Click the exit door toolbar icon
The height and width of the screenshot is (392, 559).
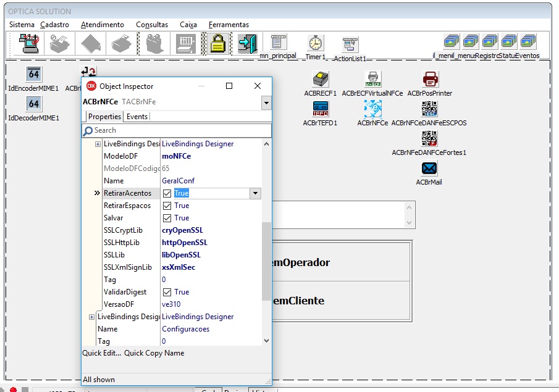[248, 43]
